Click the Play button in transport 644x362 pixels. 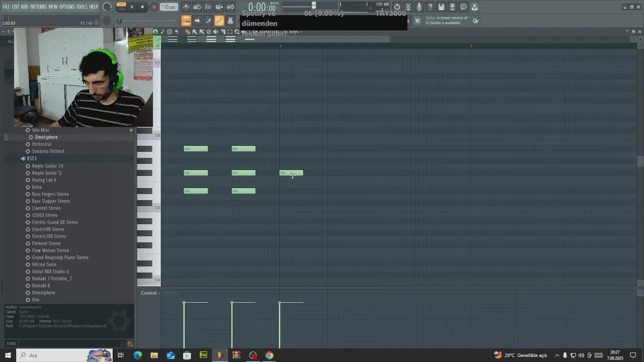pos(132,7)
